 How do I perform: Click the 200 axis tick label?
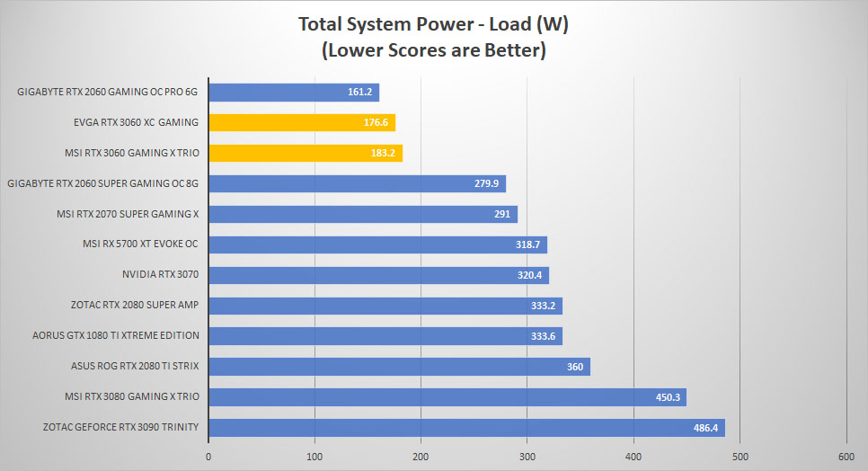[x=421, y=457]
